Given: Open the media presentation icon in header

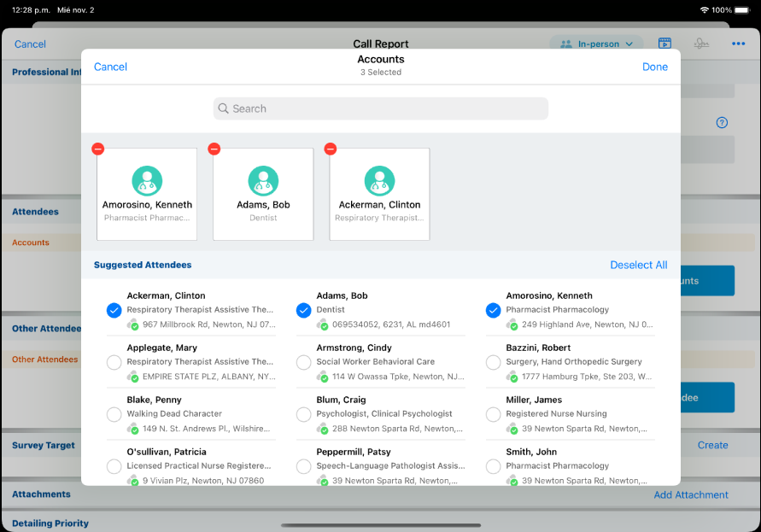Looking at the screenshot, I should click(x=664, y=44).
